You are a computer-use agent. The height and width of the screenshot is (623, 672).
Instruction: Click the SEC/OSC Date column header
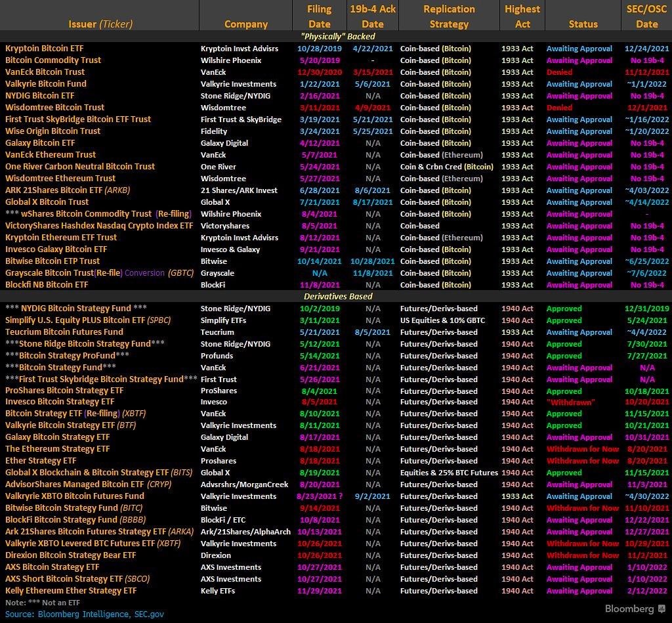pos(646,16)
